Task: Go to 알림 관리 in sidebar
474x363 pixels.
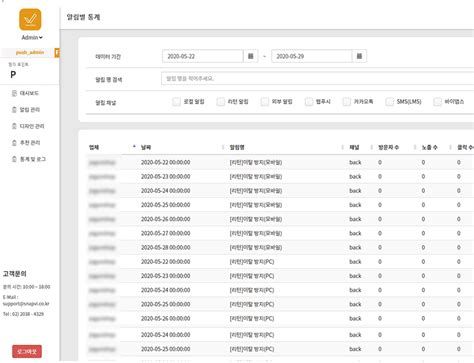Action: 30,109
